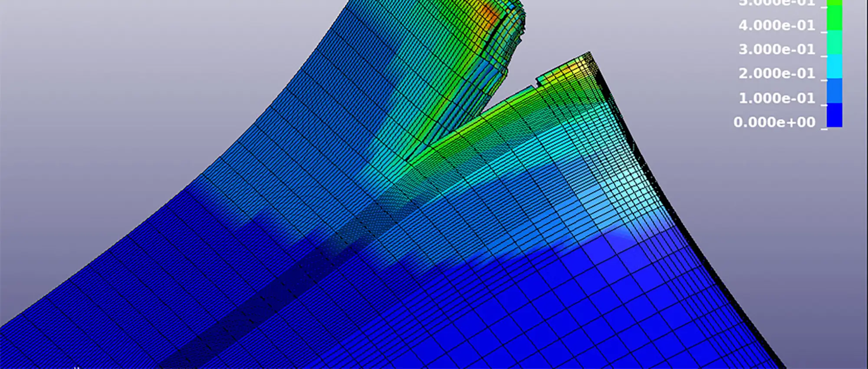The image size is (868, 369).
Task: Pick the 1.000e-01 legend value label
Action: pyautogui.click(x=776, y=98)
